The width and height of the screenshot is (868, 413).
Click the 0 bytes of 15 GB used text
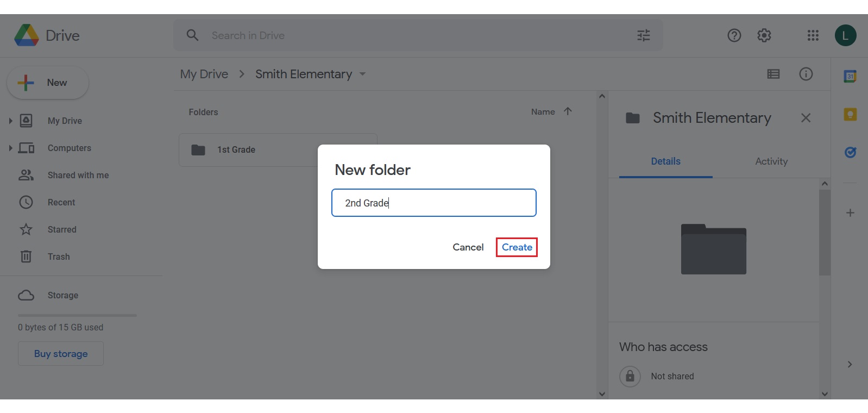60,327
